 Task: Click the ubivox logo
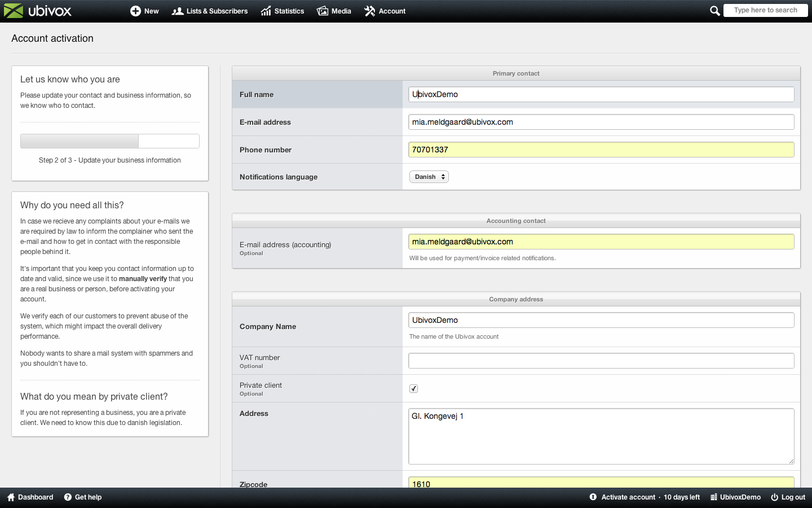click(x=38, y=11)
